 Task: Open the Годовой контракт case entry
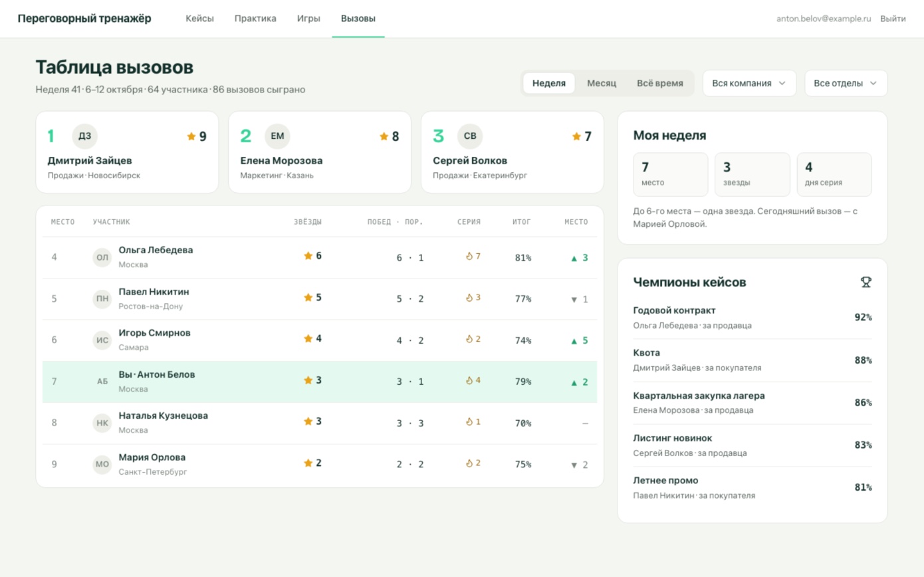pyautogui.click(x=752, y=318)
